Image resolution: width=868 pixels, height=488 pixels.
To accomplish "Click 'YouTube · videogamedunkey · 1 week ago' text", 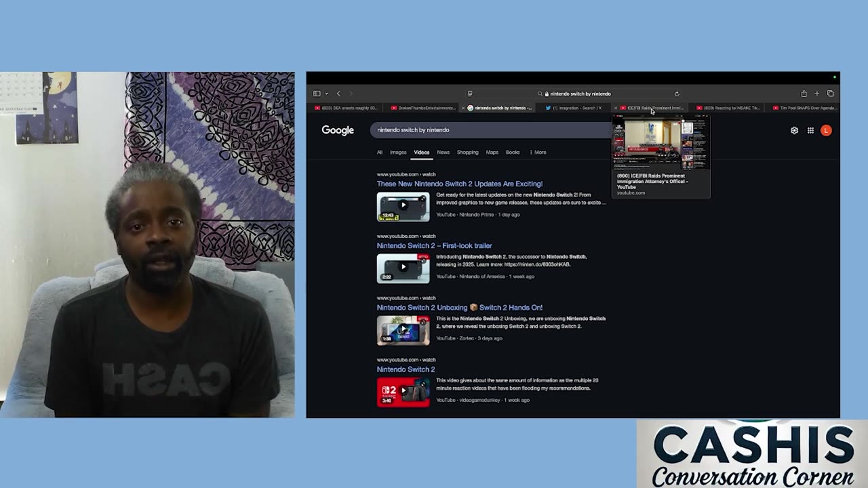I will pos(483,400).
